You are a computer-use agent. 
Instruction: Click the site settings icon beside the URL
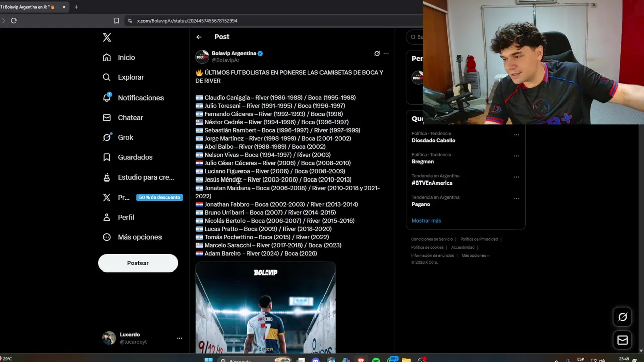[130, 21]
